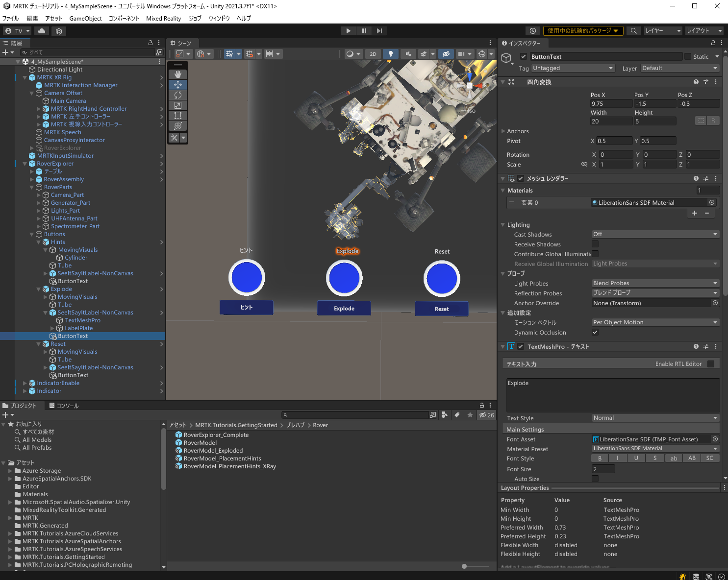Toggle ButtonText active checkbox
The height and width of the screenshot is (580, 728).
[x=524, y=56]
